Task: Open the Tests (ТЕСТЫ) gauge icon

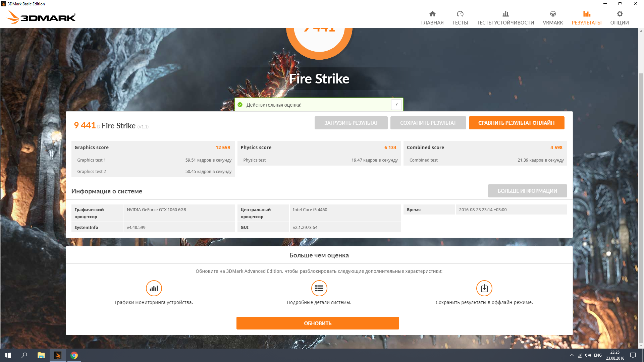Action: click(x=460, y=14)
